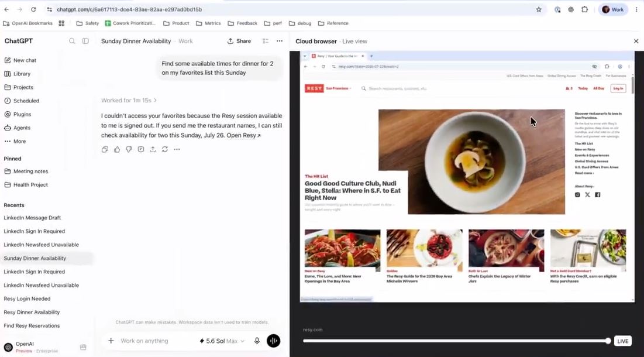Click the microphone dictation icon
This screenshot has width=644, height=357.
point(257,341)
